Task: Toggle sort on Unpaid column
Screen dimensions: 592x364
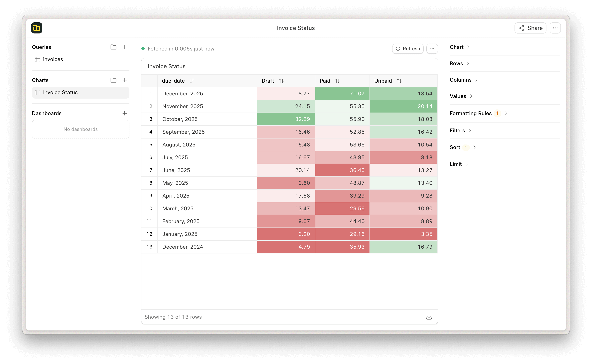Action: (x=399, y=81)
